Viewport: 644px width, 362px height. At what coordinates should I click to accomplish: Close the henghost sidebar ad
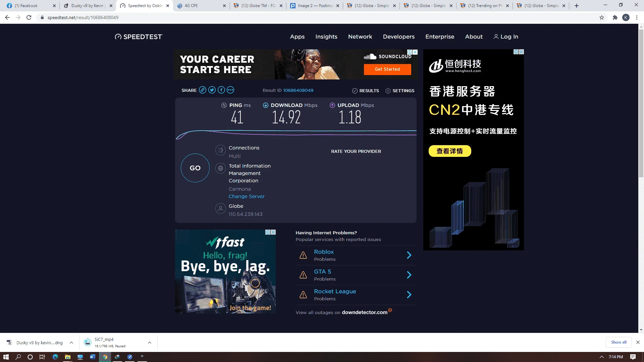(x=521, y=52)
